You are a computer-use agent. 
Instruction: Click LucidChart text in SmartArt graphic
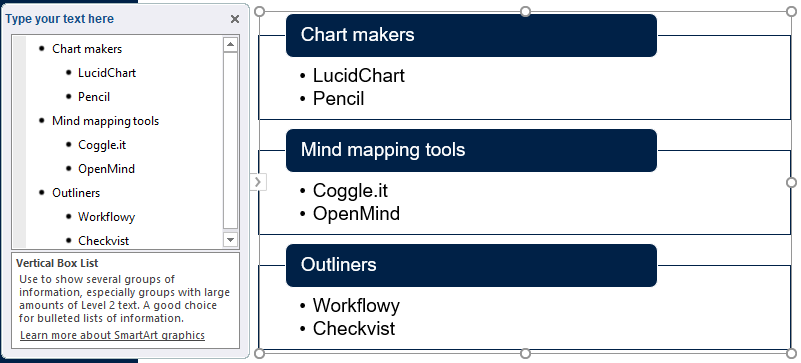click(359, 76)
